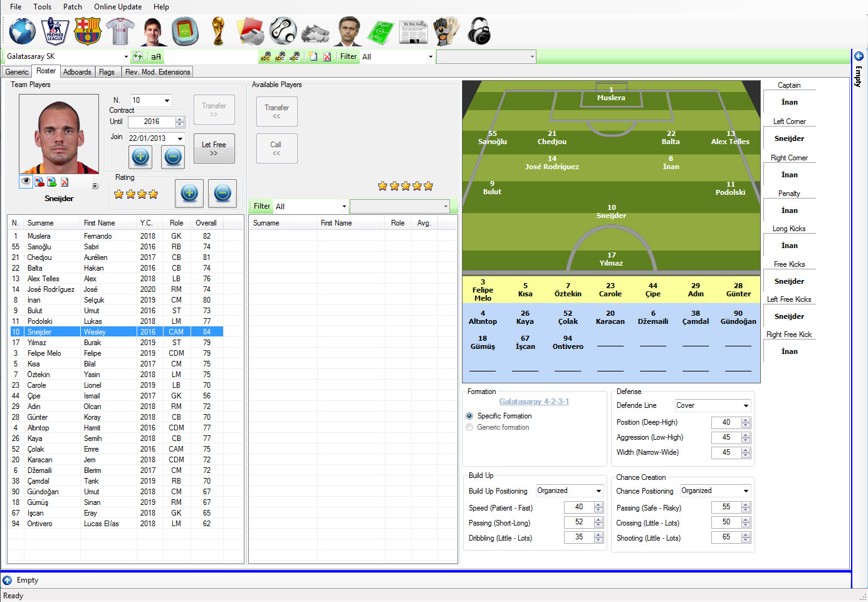The height and width of the screenshot is (602, 868).
Task: Select the Specific Formation radio button
Action: click(469, 416)
